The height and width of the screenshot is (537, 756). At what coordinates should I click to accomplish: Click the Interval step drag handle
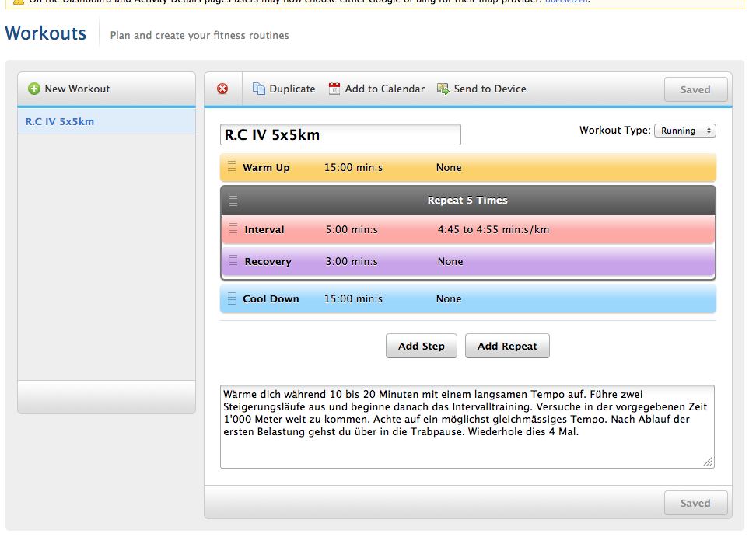point(233,230)
